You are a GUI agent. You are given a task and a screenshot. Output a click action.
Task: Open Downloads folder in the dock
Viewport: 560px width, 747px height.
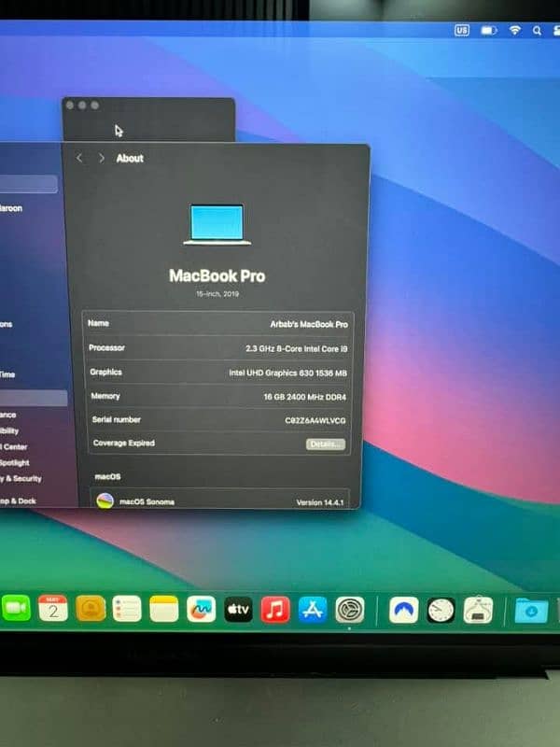(x=531, y=611)
